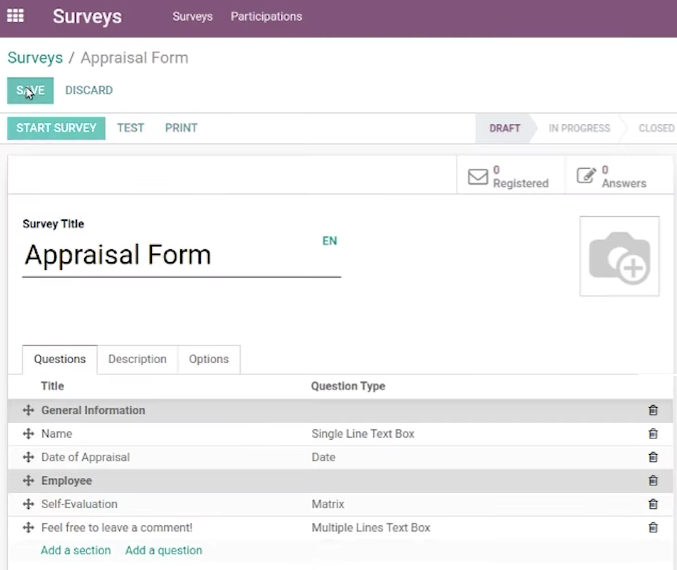Click the Start Survey button
The width and height of the screenshot is (677, 570).
tap(56, 128)
